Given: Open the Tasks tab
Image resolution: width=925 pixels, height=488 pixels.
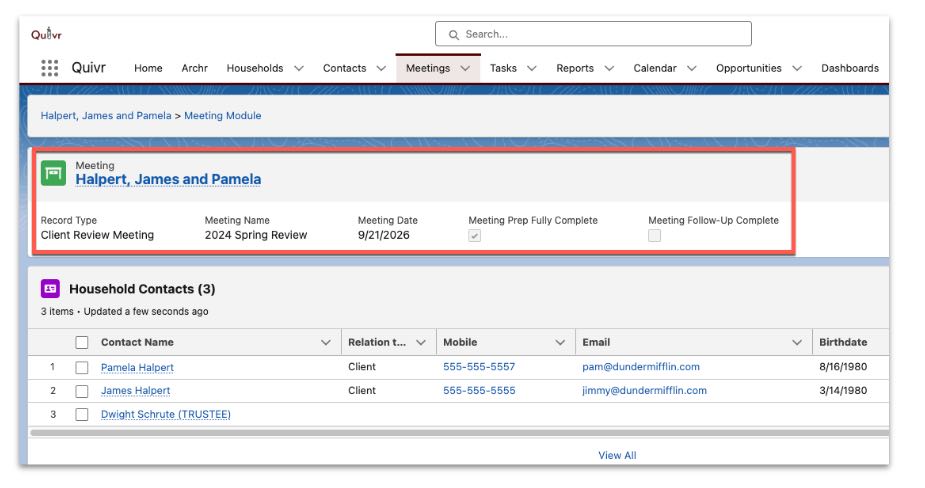Looking at the screenshot, I should 503,68.
